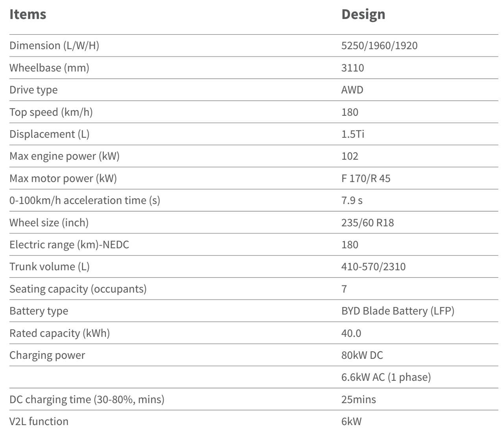Click the 80kW DC charging power value
The image size is (504, 434).
362,355
